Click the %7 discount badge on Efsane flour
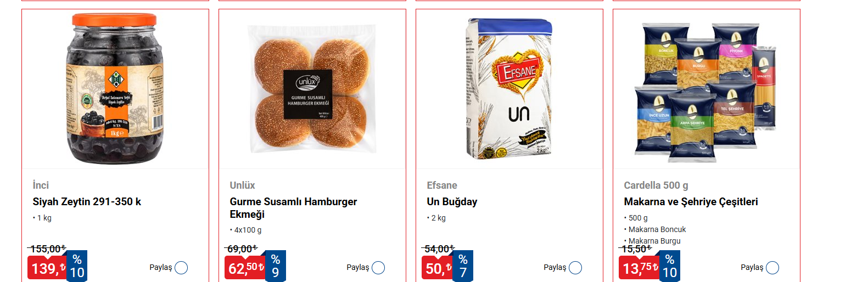Viewport: 868px width, 282px height. [463, 267]
